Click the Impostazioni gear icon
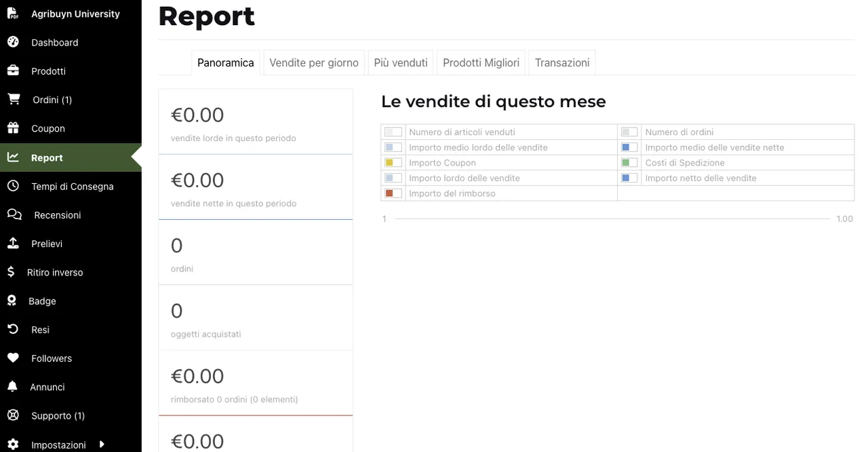 point(13,445)
